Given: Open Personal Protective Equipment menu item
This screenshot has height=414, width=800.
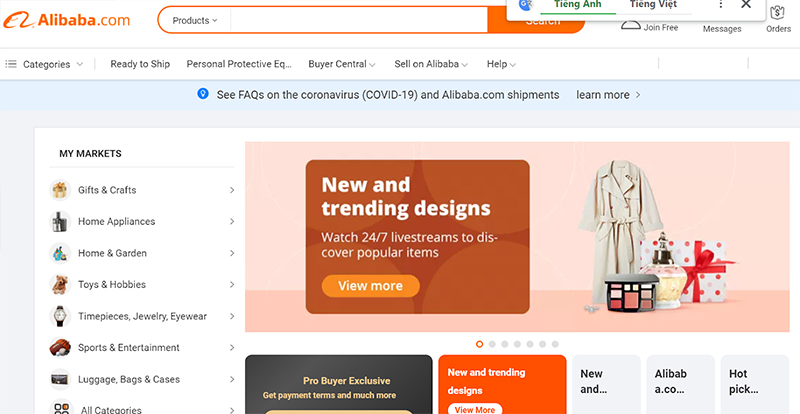Looking at the screenshot, I should pos(239,64).
